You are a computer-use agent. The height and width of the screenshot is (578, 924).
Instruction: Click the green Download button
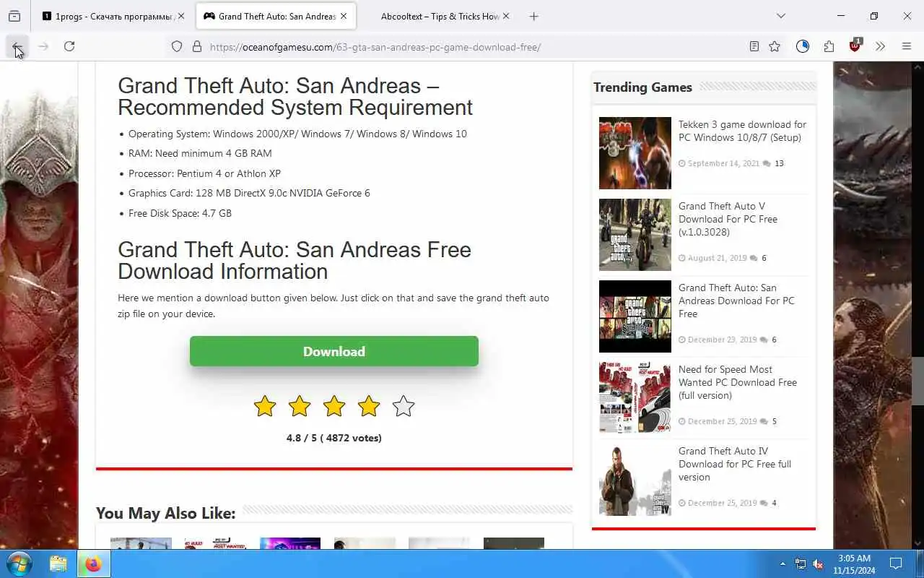pyautogui.click(x=334, y=351)
